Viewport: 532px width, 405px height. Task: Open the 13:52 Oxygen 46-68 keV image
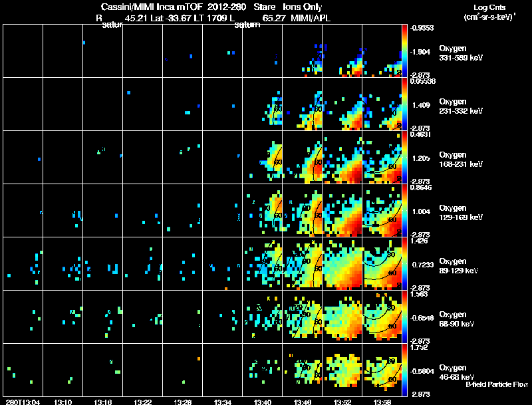342,370
